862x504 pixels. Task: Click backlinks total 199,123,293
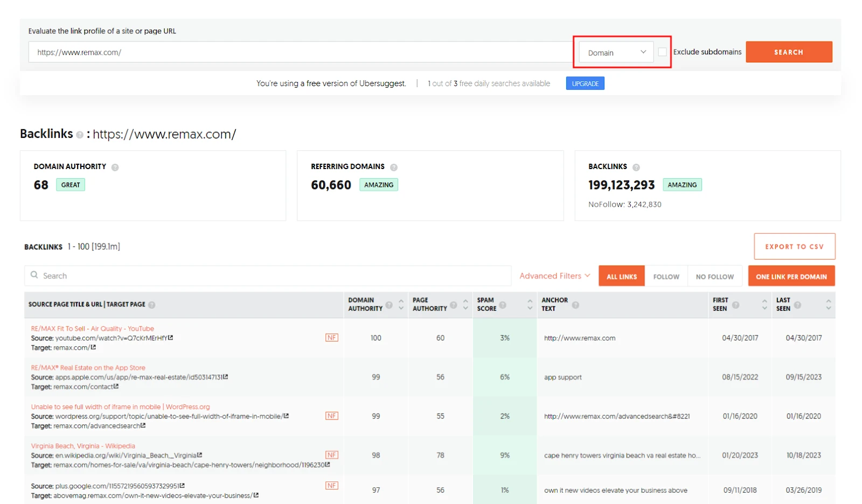click(x=622, y=185)
